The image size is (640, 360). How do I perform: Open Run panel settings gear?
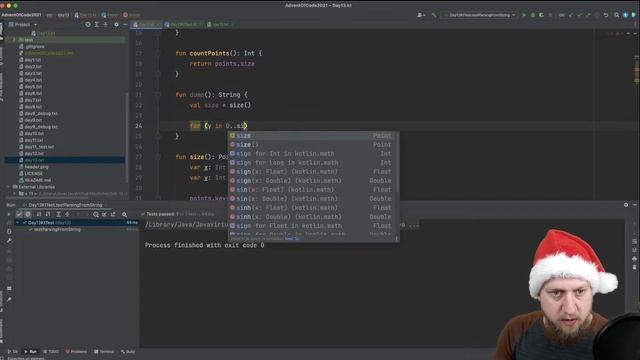tap(626, 205)
